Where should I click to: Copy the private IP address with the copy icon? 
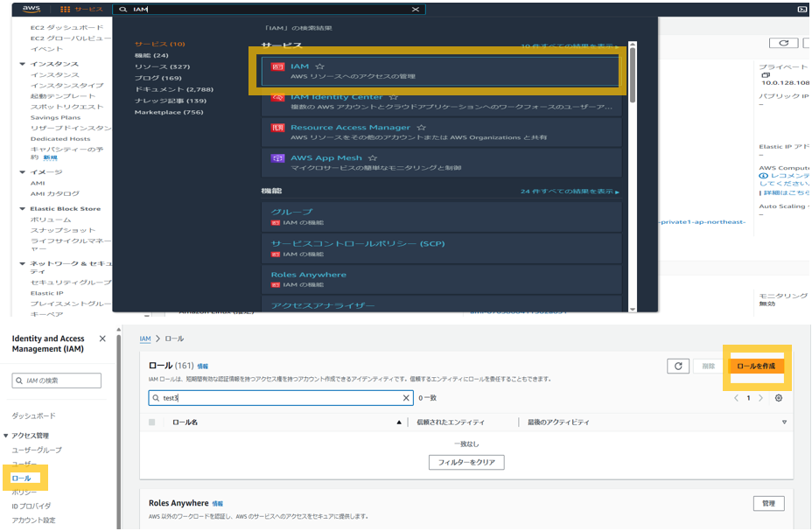coord(766,75)
